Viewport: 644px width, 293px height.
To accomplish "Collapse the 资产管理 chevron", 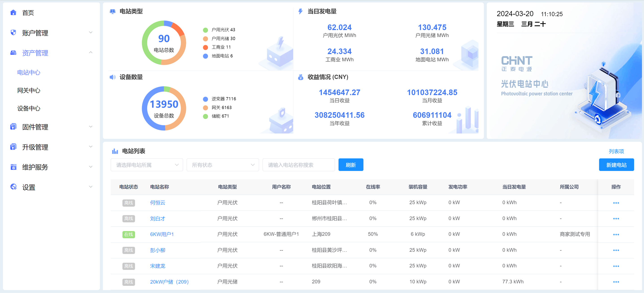I will click(x=91, y=52).
